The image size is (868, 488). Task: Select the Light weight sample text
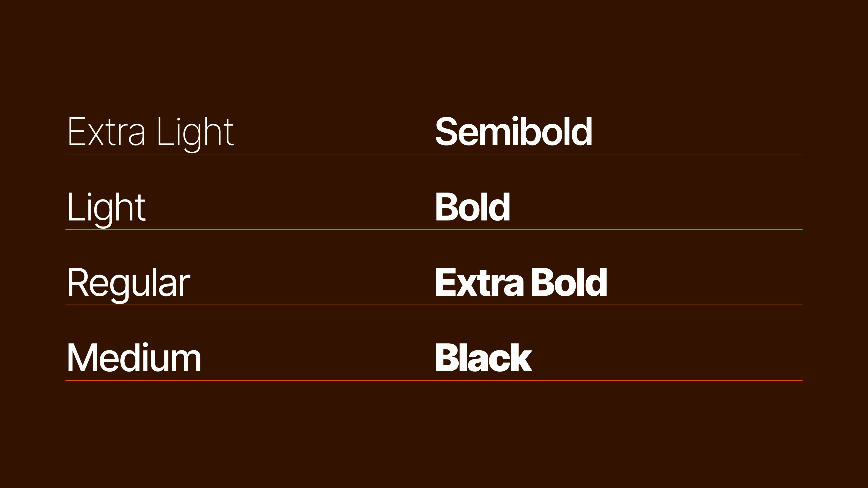click(106, 207)
